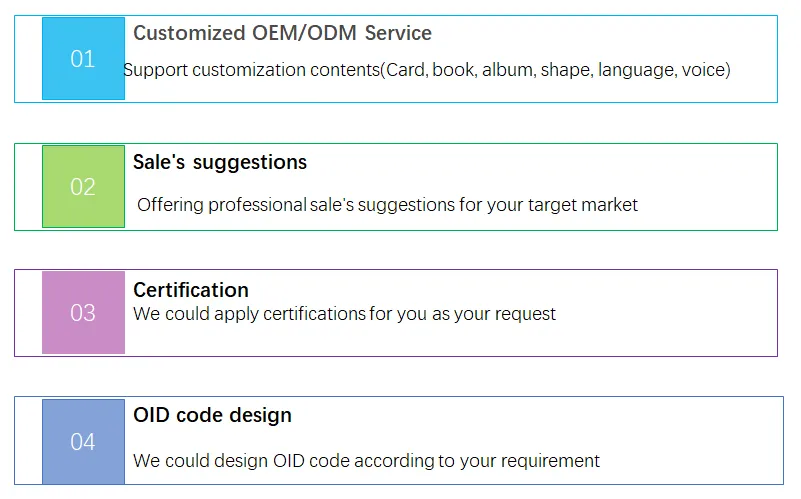The image size is (801, 499).
Task: Select the OID code design heading
Action: point(212,415)
